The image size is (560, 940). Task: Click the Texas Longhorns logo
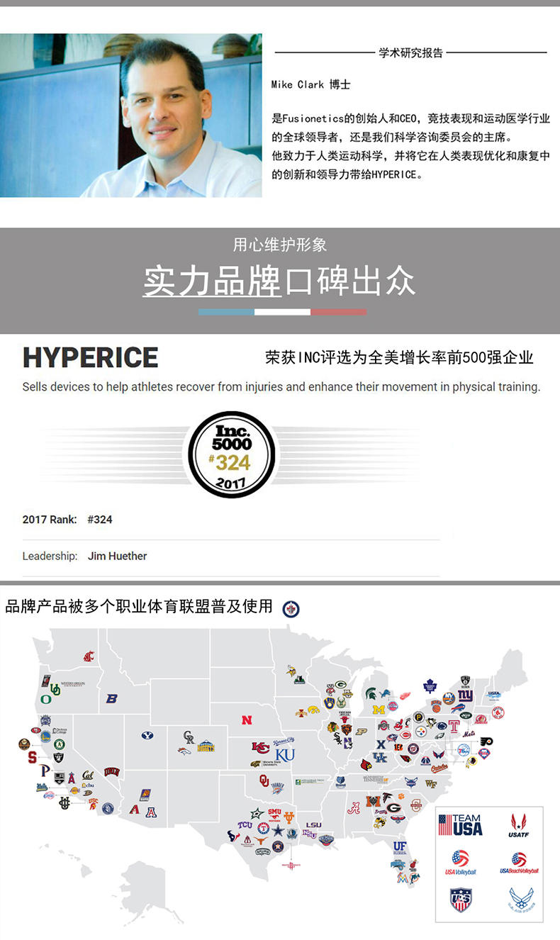261,841
